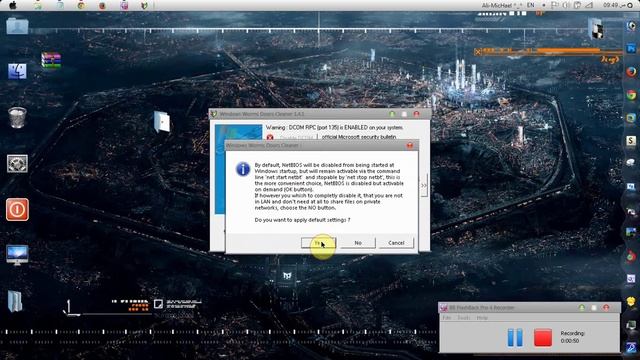Launch Firefox from the right dock
The image size is (640, 360).
coord(631,72)
